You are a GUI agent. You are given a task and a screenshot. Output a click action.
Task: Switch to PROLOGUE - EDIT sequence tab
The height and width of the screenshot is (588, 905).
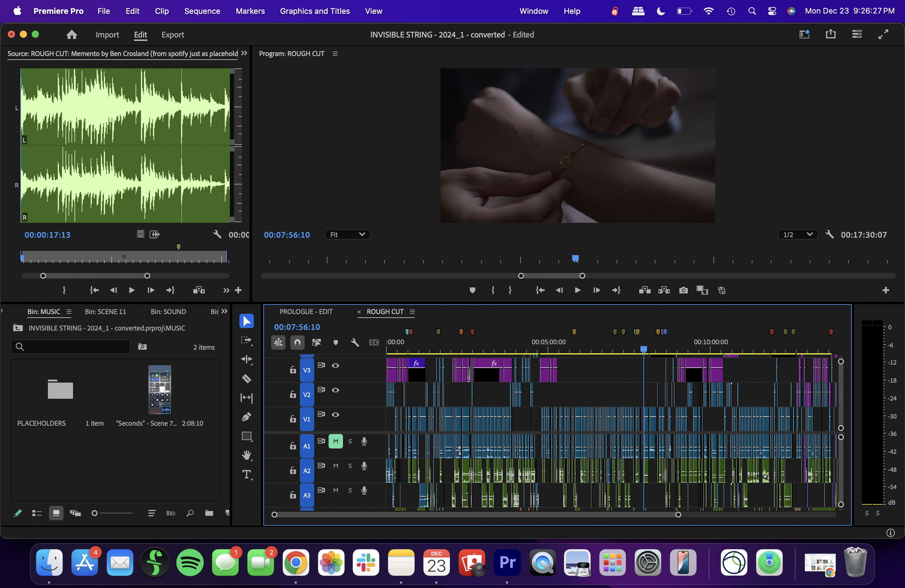click(306, 312)
